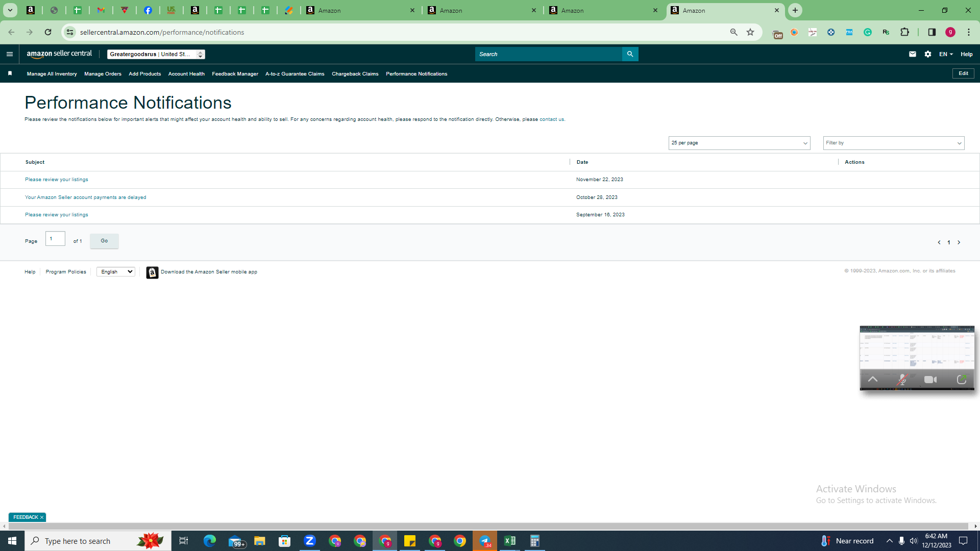Open Performance Notifications menu item
This screenshot has width=980, height=551.
(416, 74)
